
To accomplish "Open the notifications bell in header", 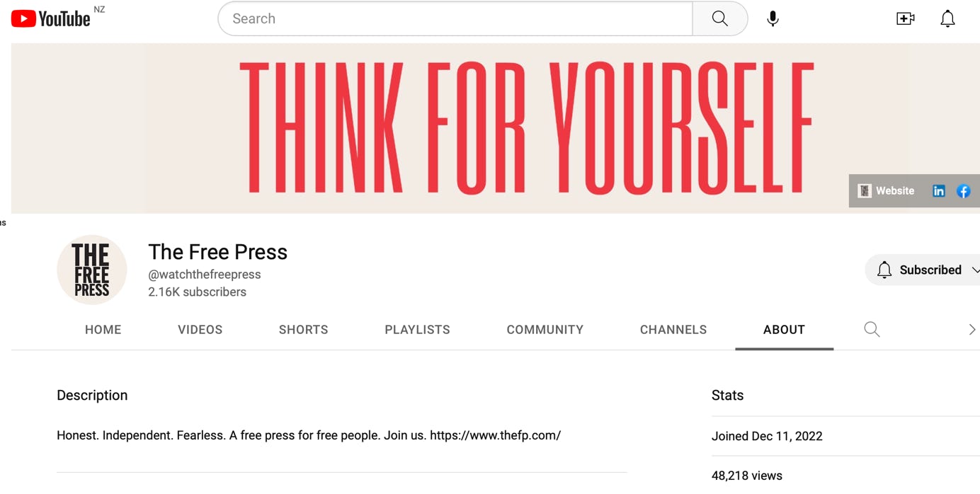I will pyautogui.click(x=947, y=19).
